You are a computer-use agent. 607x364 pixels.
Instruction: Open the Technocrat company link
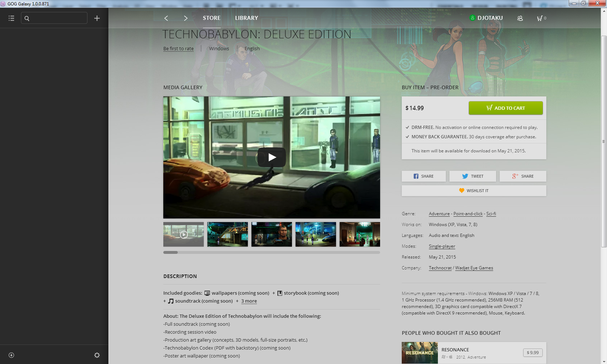pos(440,268)
